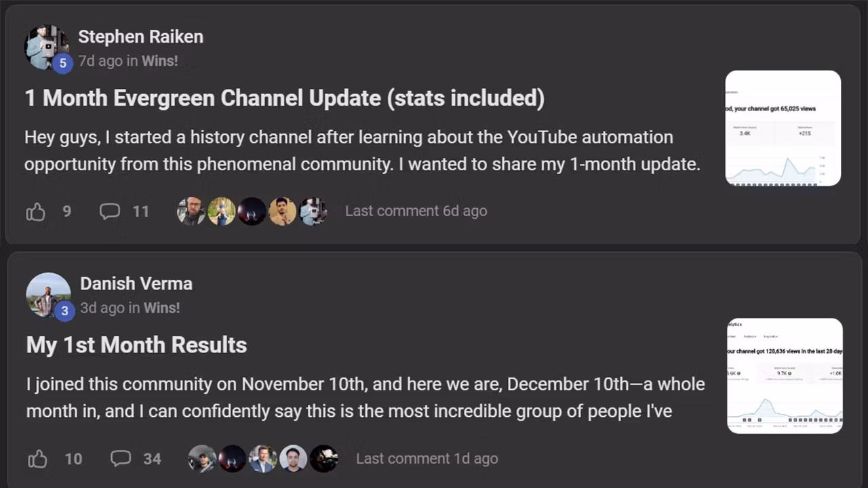View the 65,025 views analytics thumbnail
868x488 pixels.
click(x=783, y=128)
